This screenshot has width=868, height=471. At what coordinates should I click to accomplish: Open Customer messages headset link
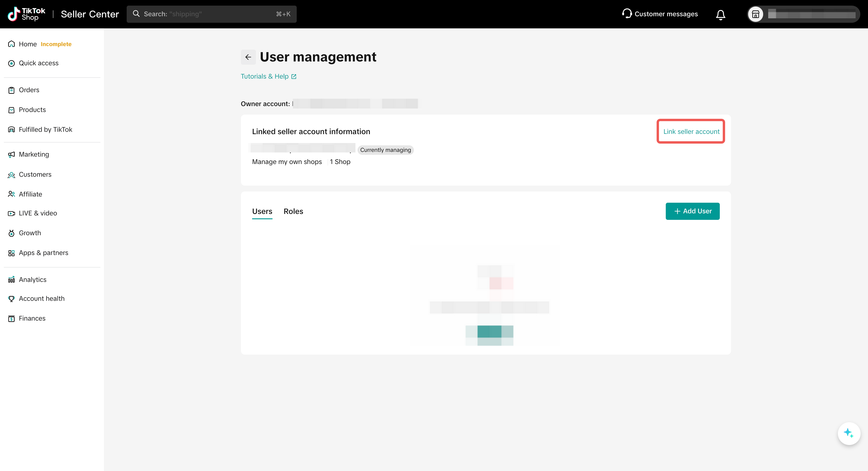coord(660,14)
